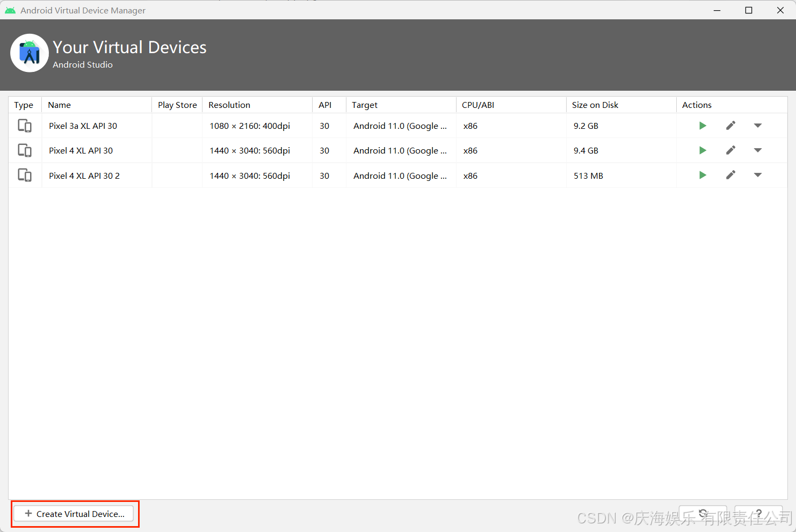This screenshot has height=532, width=796.
Task: Click the API 30 cell of Pixel 4 XL API 30
Action: 329,150
